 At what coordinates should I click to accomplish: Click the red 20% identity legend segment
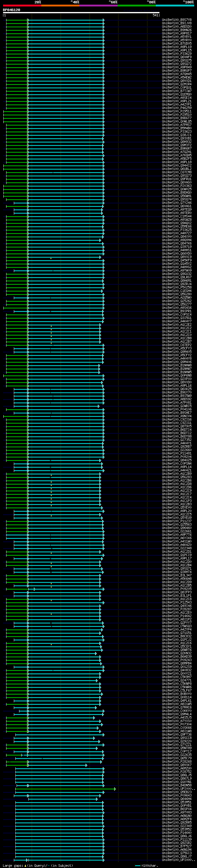pos(22,6)
